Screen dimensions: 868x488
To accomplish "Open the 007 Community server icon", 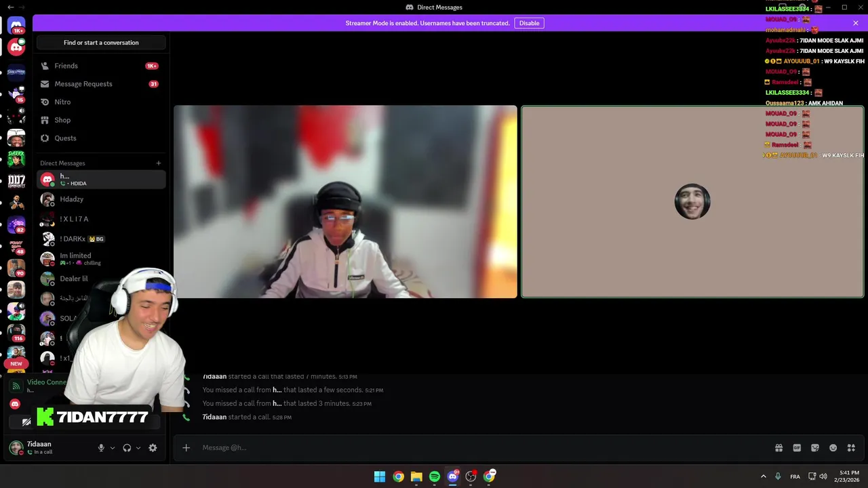I will coord(16,182).
